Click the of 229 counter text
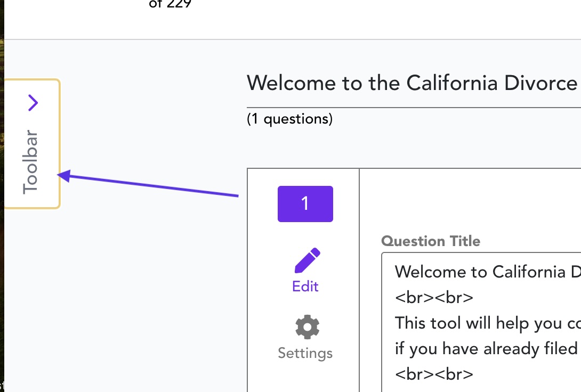Image resolution: width=581 pixels, height=392 pixels. click(170, 4)
